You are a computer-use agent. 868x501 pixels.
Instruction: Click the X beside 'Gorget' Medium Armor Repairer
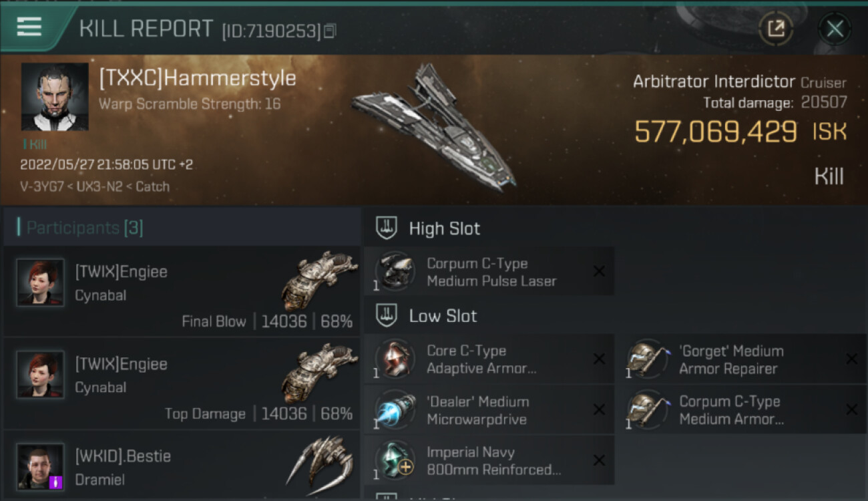(851, 359)
